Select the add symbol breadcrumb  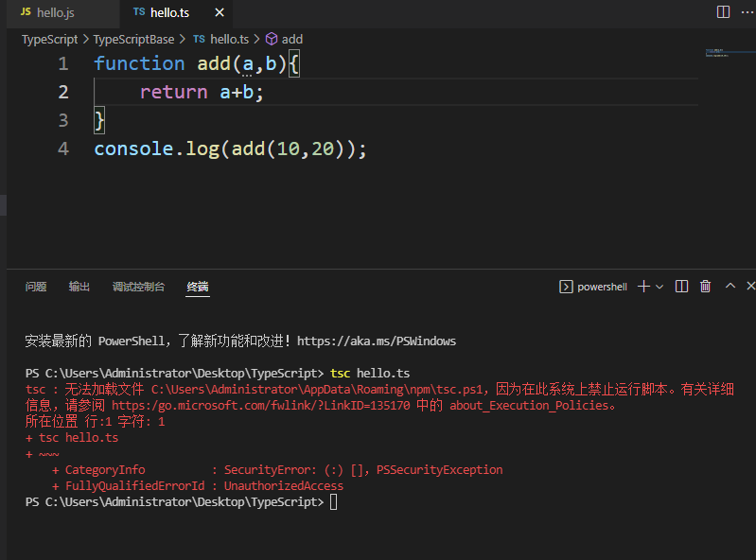pyautogui.click(x=292, y=40)
